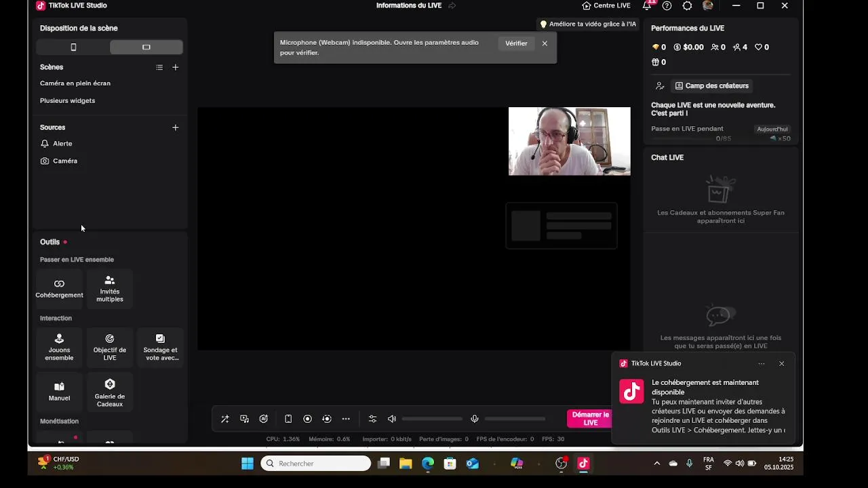Dismiss the microphone unavailable notification
This screenshot has width=868, height=488.
pos(545,43)
